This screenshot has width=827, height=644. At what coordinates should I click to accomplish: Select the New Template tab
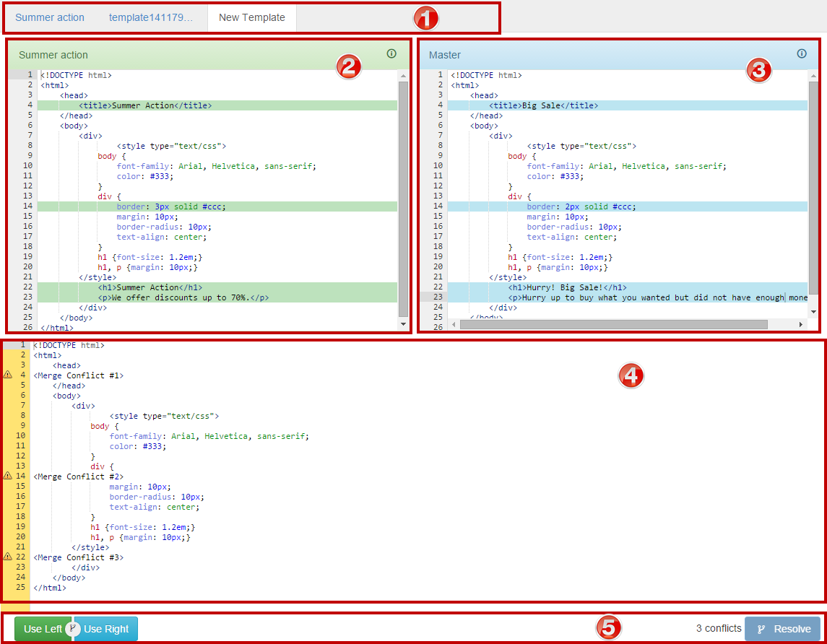click(x=252, y=17)
